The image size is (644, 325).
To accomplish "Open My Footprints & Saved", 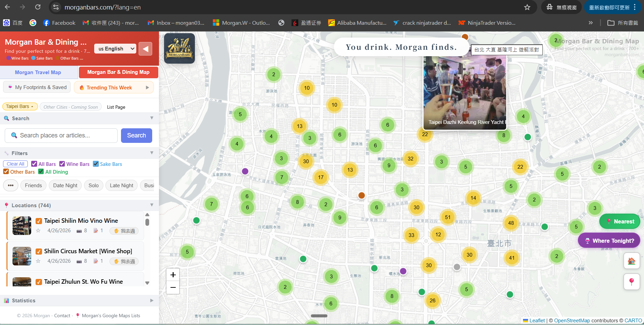I will pyautogui.click(x=37, y=87).
